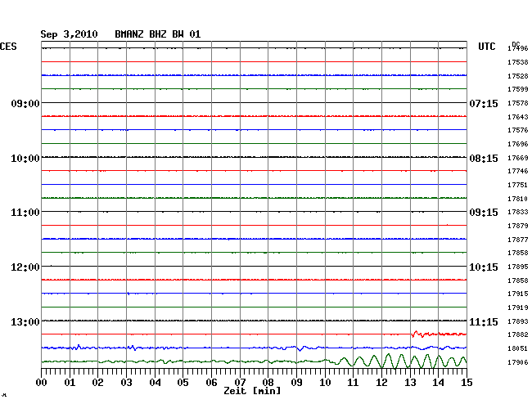Click the "UTC" column header

[486, 47]
